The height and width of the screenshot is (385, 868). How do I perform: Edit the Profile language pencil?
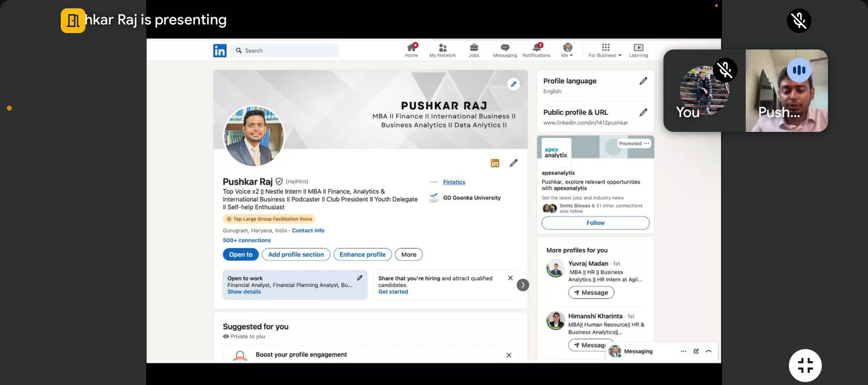click(x=643, y=81)
